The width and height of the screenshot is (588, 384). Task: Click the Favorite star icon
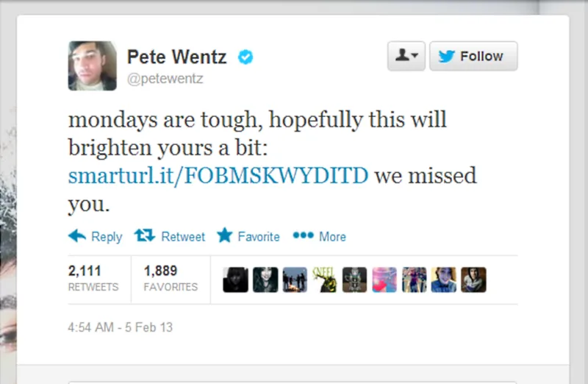pos(225,236)
